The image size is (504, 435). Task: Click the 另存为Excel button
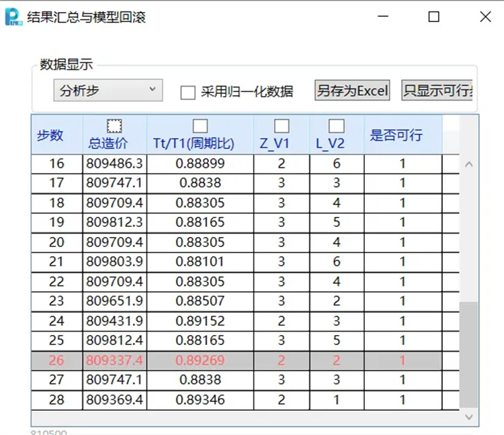(x=353, y=91)
